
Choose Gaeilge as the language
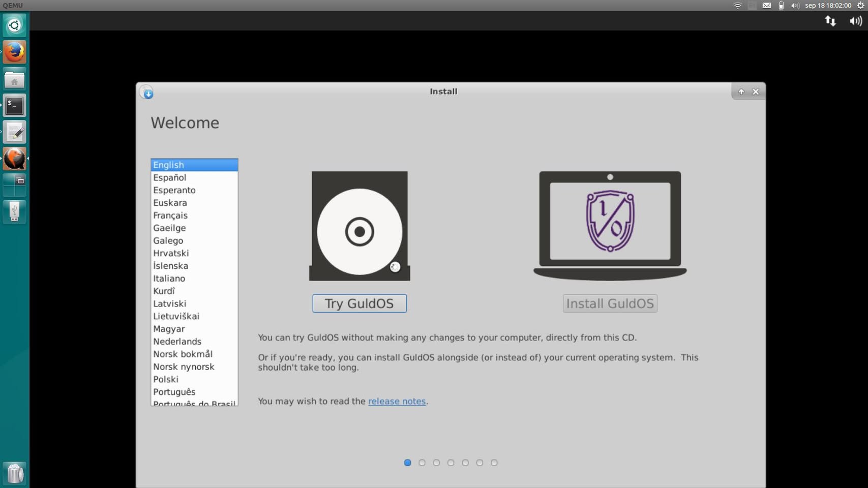[x=194, y=228]
